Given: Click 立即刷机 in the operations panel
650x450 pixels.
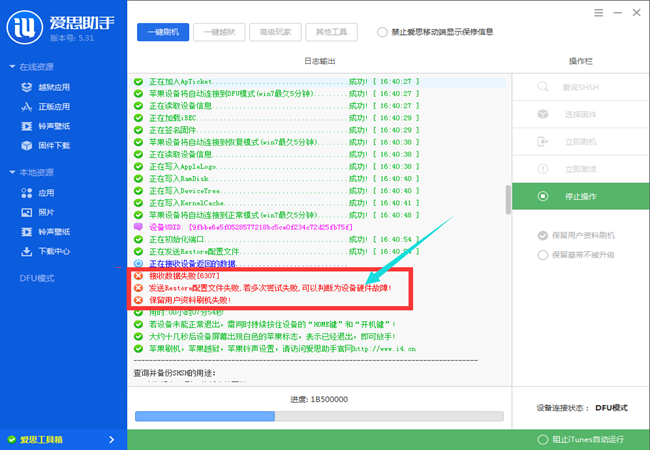Looking at the screenshot, I should [580, 142].
